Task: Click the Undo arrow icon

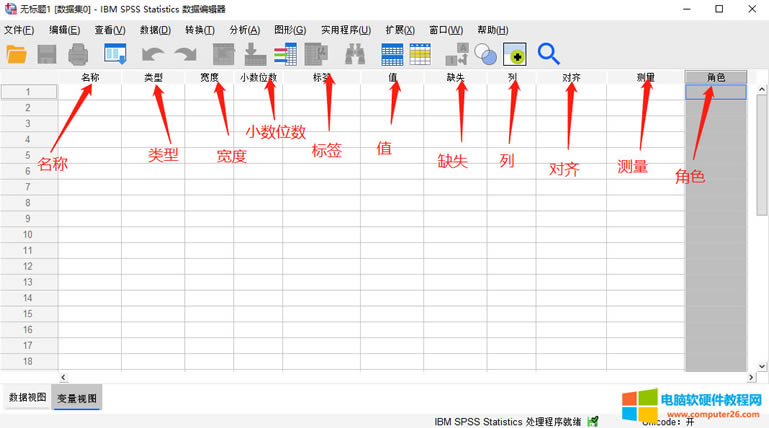Action: (x=153, y=54)
